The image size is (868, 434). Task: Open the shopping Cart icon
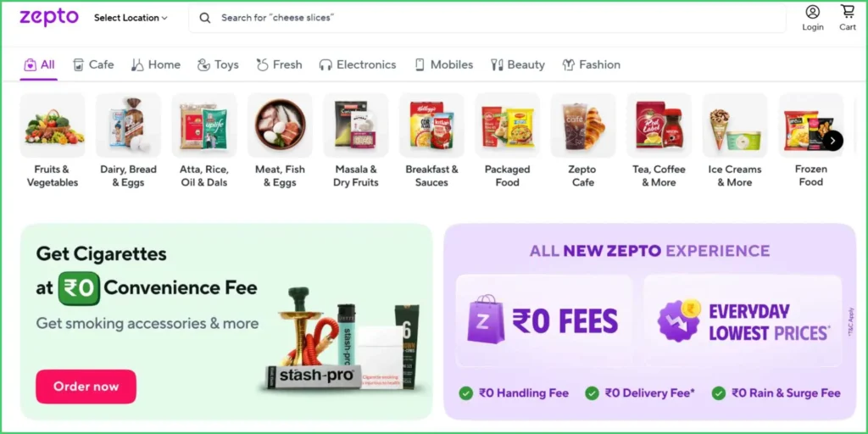point(848,11)
